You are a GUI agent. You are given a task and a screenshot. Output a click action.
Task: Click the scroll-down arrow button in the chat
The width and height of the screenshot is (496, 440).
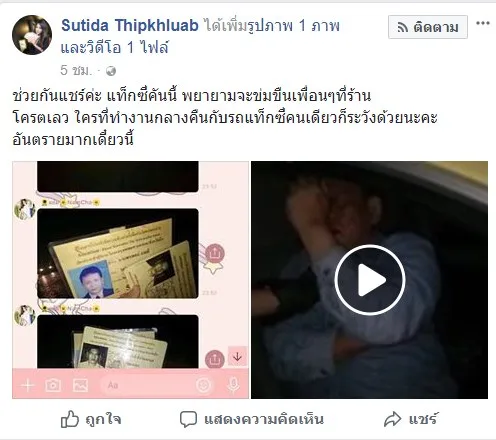tap(237, 357)
